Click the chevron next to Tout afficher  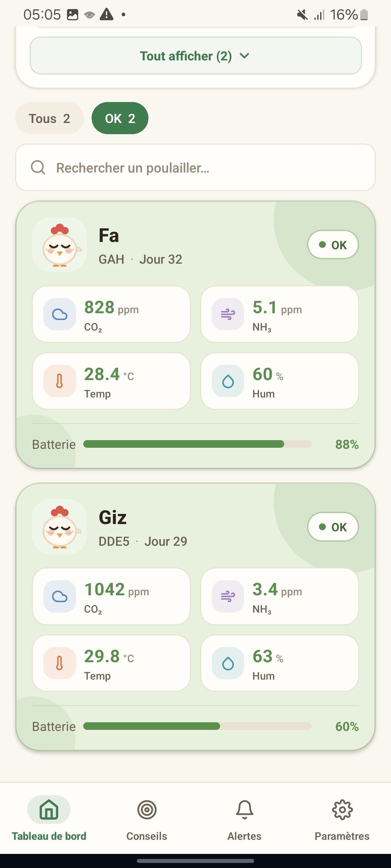(x=245, y=56)
